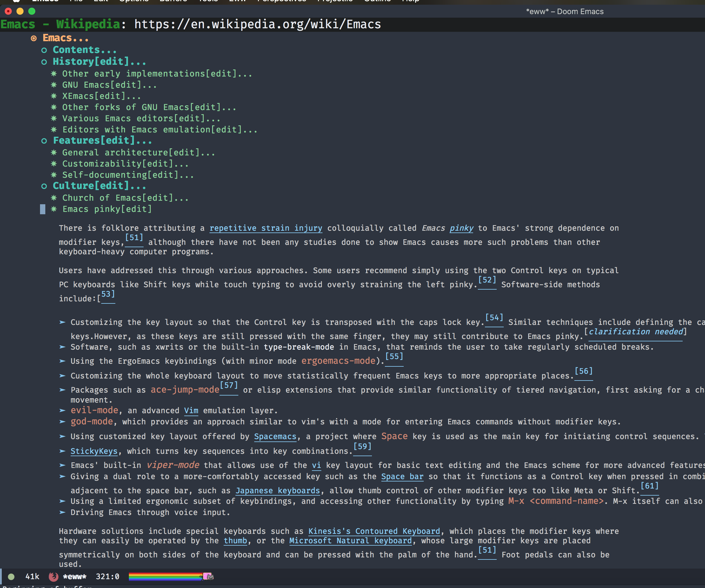Click the circle bullet beside Contents
705x588 pixels.
(44, 50)
